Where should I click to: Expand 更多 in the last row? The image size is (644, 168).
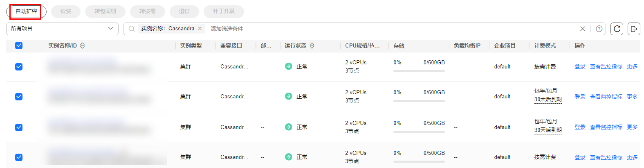(x=632, y=157)
